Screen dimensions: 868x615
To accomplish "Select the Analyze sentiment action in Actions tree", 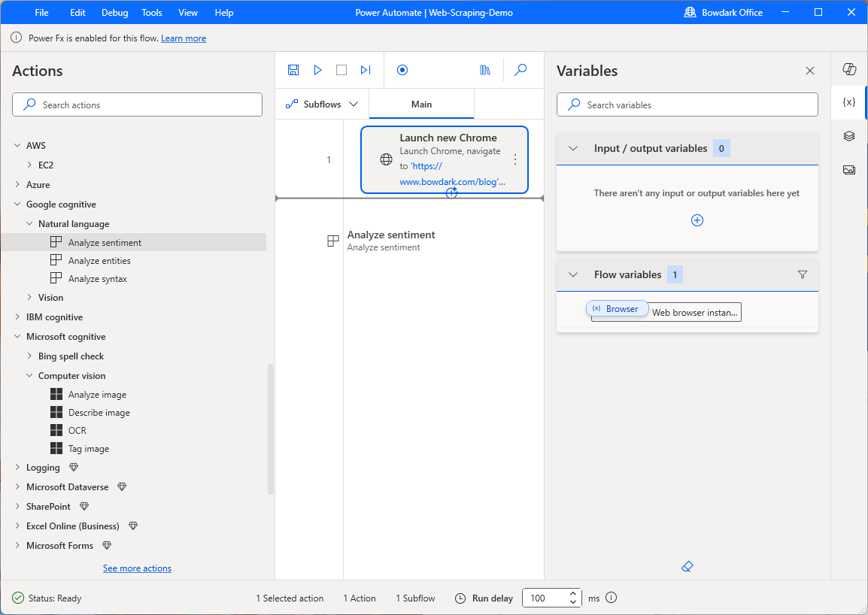I will [x=133, y=242].
